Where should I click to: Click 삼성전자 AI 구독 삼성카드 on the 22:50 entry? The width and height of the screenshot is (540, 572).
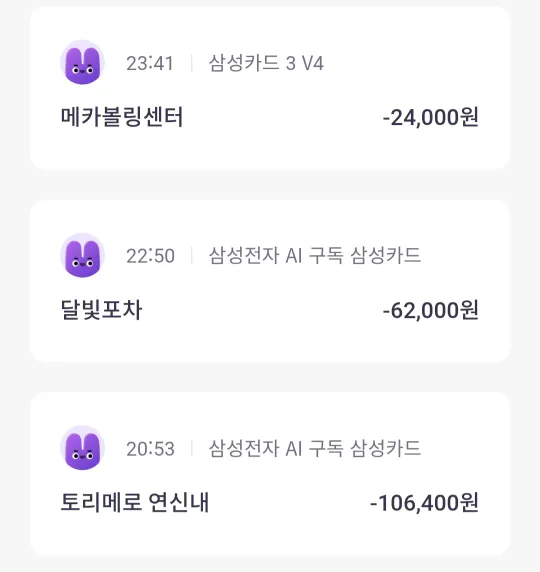315,255
